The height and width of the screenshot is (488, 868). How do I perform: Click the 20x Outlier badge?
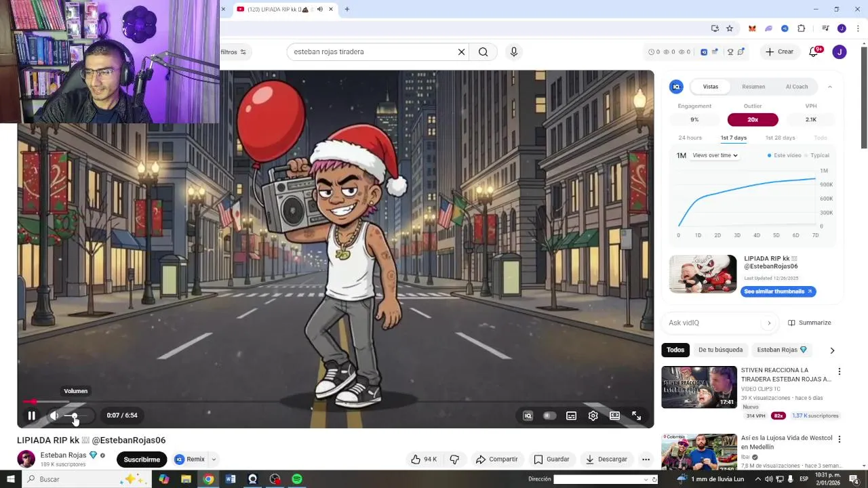(x=753, y=119)
